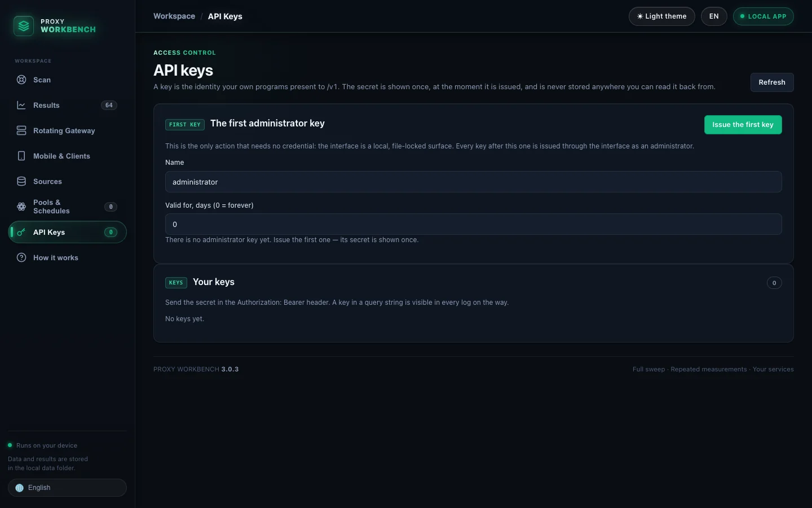
Task: Focus the Valid for days field
Action: coord(473,224)
